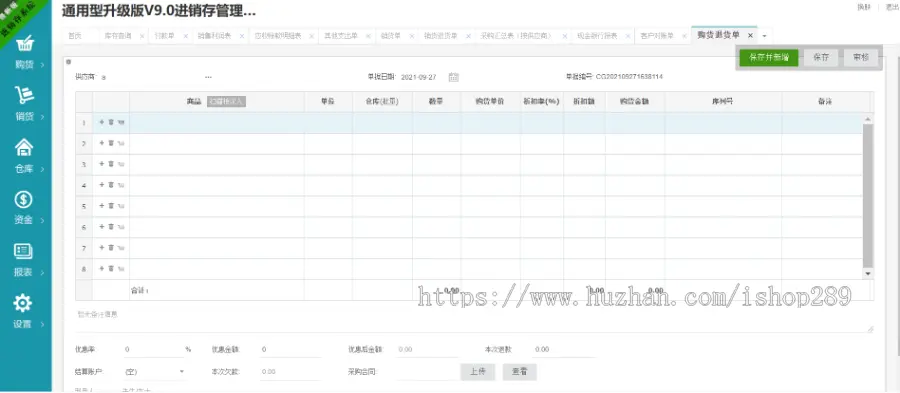Click the trash icon in row 8
Image resolution: width=900 pixels, height=393 pixels.
[111, 269]
